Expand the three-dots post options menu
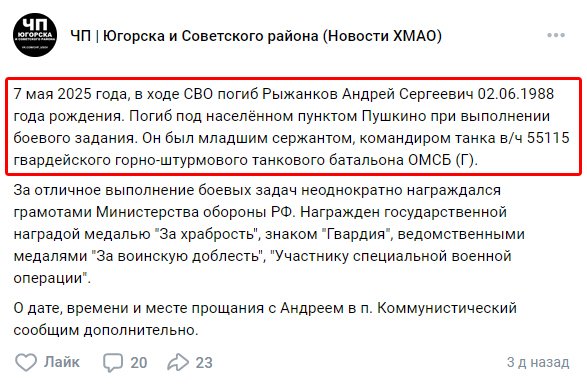Image resolution: width=587 pixels, height=385 pixels. point(556,35)
